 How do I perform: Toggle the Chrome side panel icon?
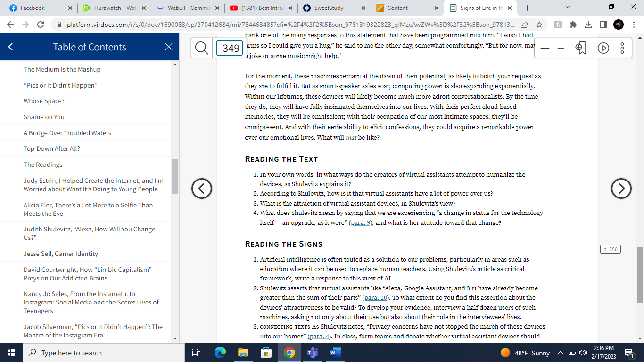pos(603,25)
